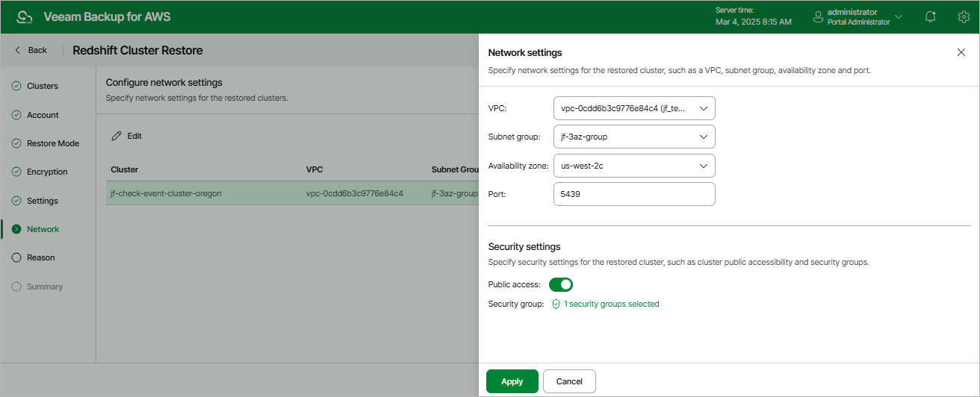This screenshot has height=397, width=980.
Task: Click the security group shield icon
Action: click(x=556, y=304)
